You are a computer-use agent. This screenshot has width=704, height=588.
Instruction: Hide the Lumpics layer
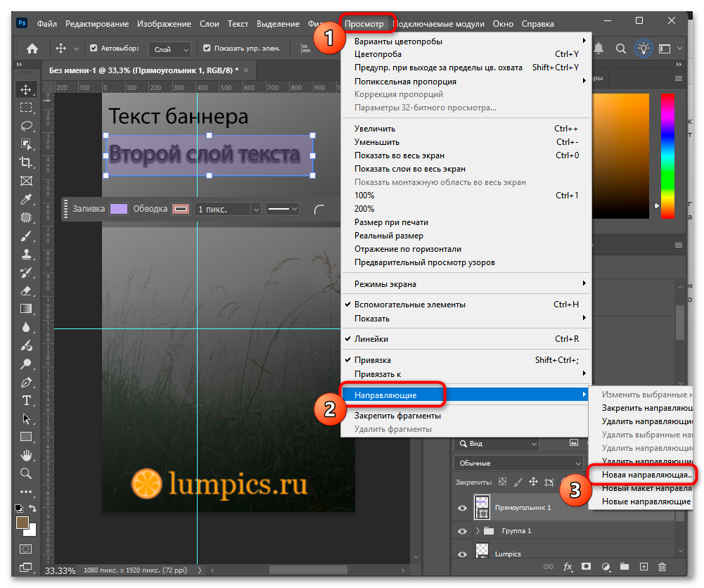[x=462, y=554]
